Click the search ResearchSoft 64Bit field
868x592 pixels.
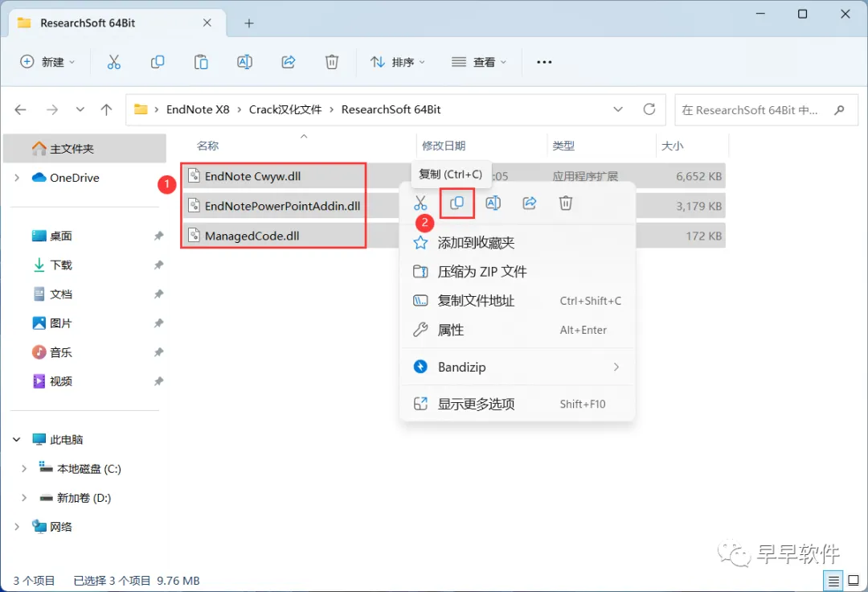(x=766, y=109)
